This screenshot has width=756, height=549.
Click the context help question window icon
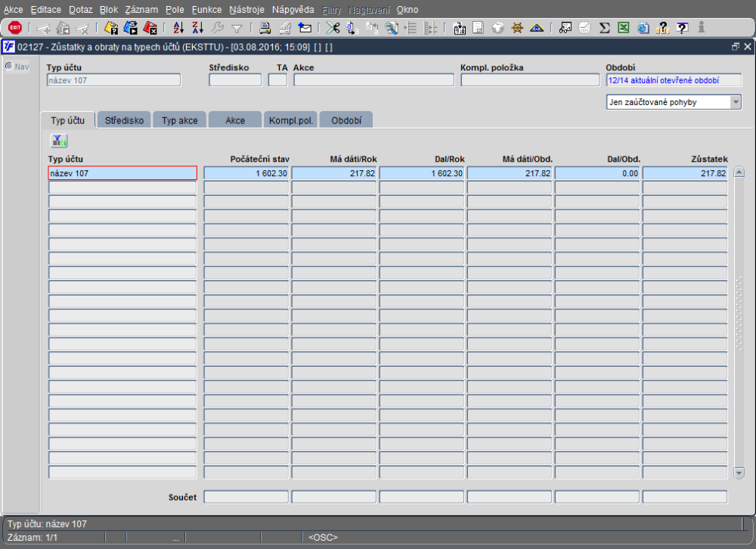(x=682, y=28)
